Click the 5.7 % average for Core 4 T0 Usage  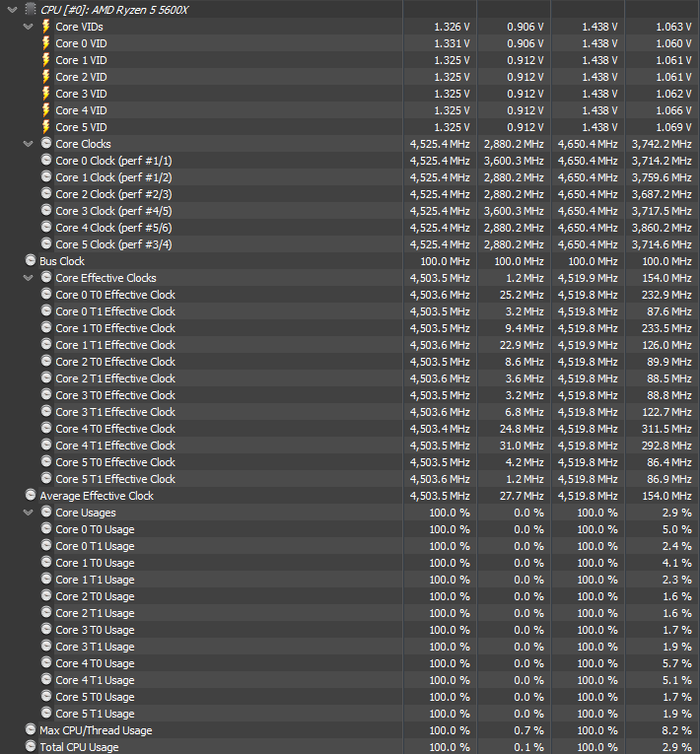pos(676,663)
